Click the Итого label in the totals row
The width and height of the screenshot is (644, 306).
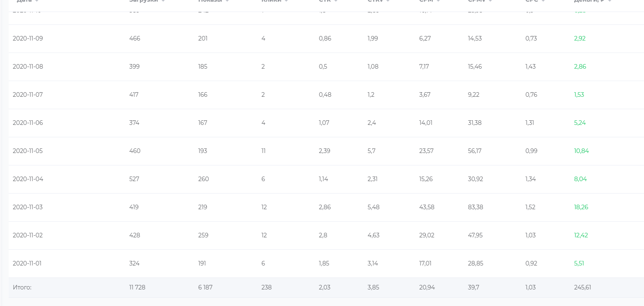point(22,287)
